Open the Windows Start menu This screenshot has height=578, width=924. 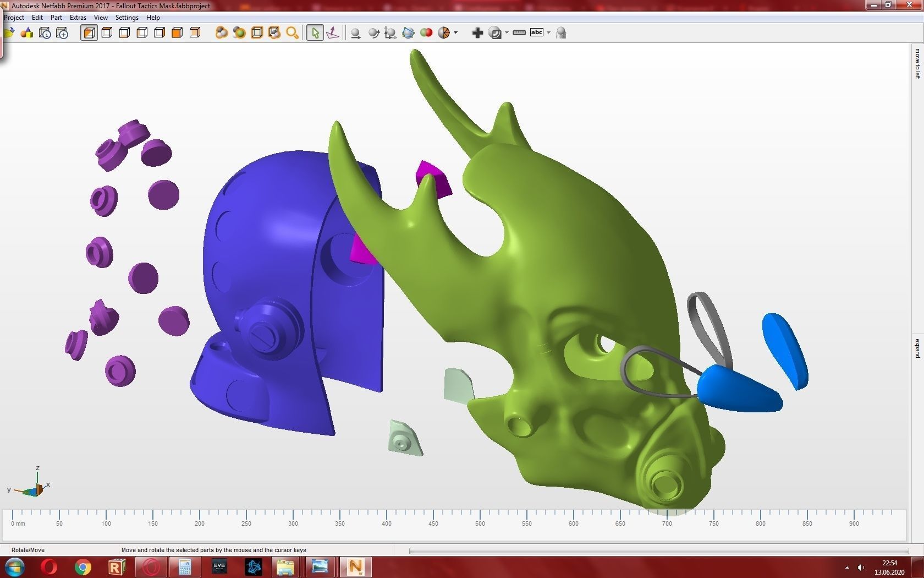click(14, 567)
